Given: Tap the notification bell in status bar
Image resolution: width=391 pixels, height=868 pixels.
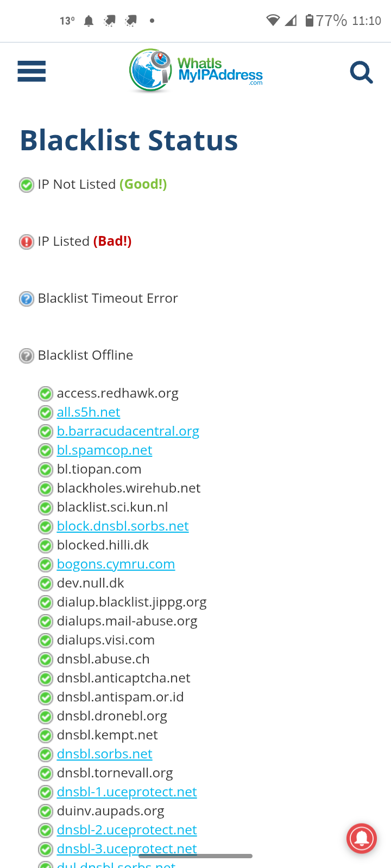Looking at the screenshot, I should tap(89, 21).
